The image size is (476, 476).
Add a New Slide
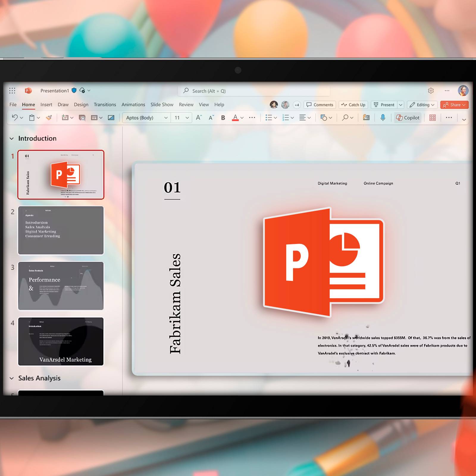(65, 118)
